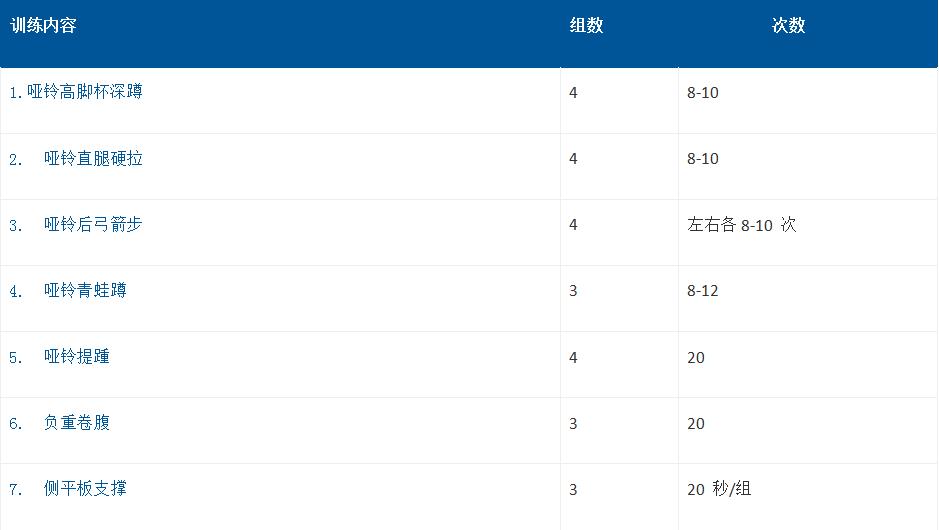Viewport: 939px width, 530px height.
Task: Select the 哑铃后弓箭步 exercise link
Action: [93, 224]
